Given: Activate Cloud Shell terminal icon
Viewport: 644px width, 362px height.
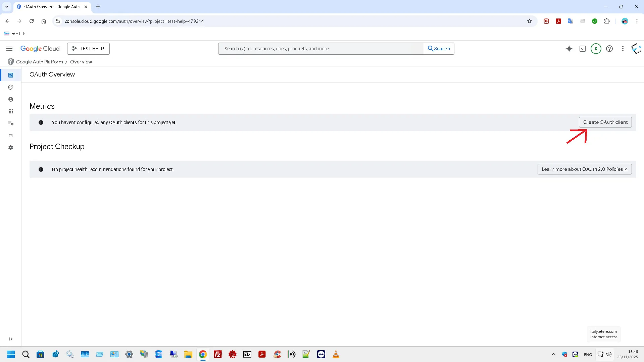Looking at the screenshot, I should click(x=582, y=49).
